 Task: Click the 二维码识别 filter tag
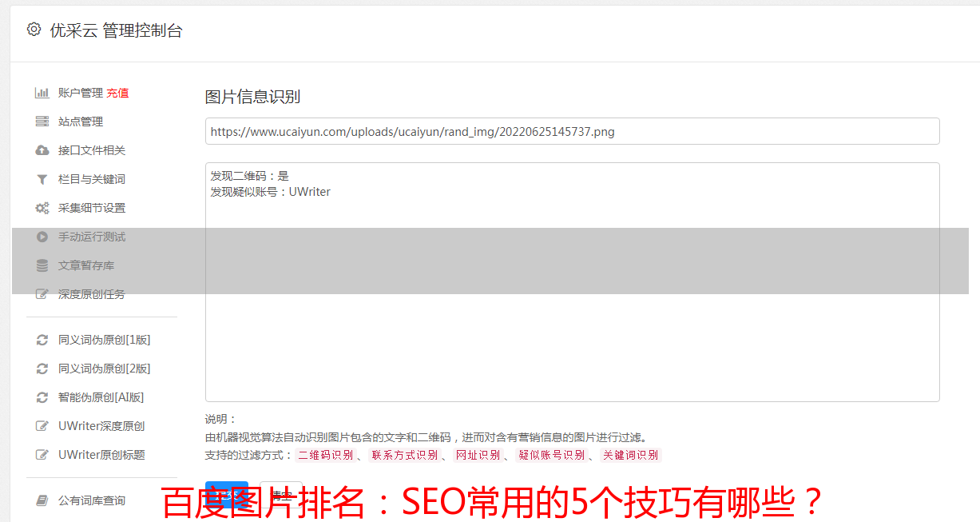(x=325, y=455)
